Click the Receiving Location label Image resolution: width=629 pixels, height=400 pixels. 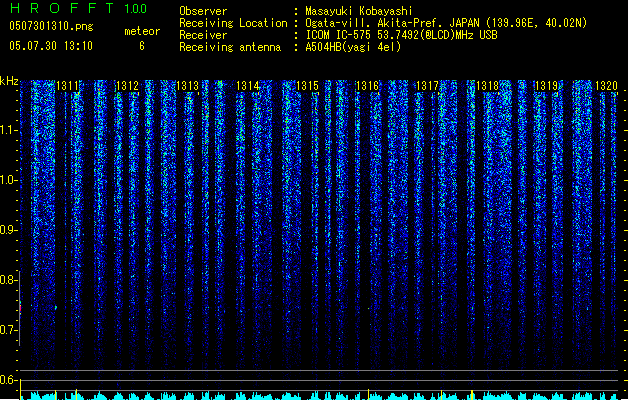pyautogui.click(x=233, y=23)
